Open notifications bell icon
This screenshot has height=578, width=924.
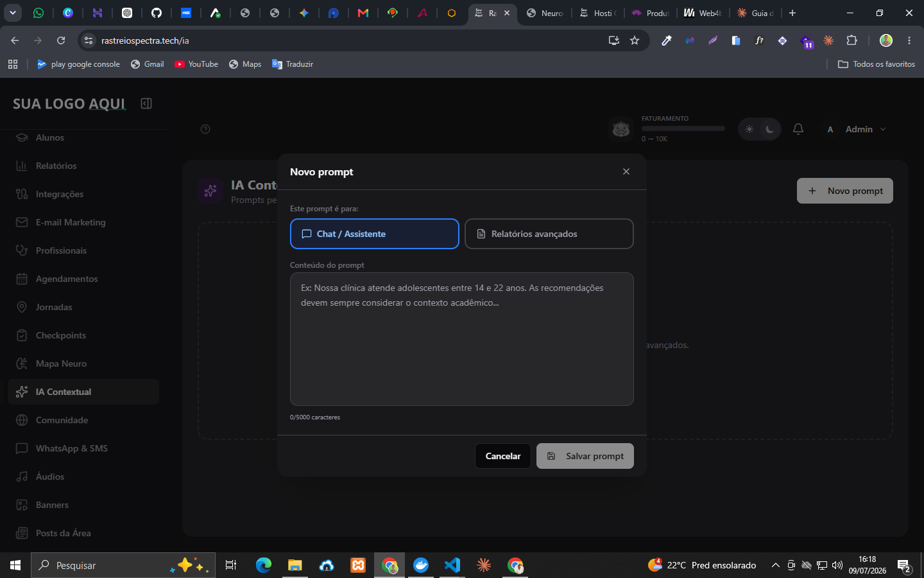click(x=798, y=129)
